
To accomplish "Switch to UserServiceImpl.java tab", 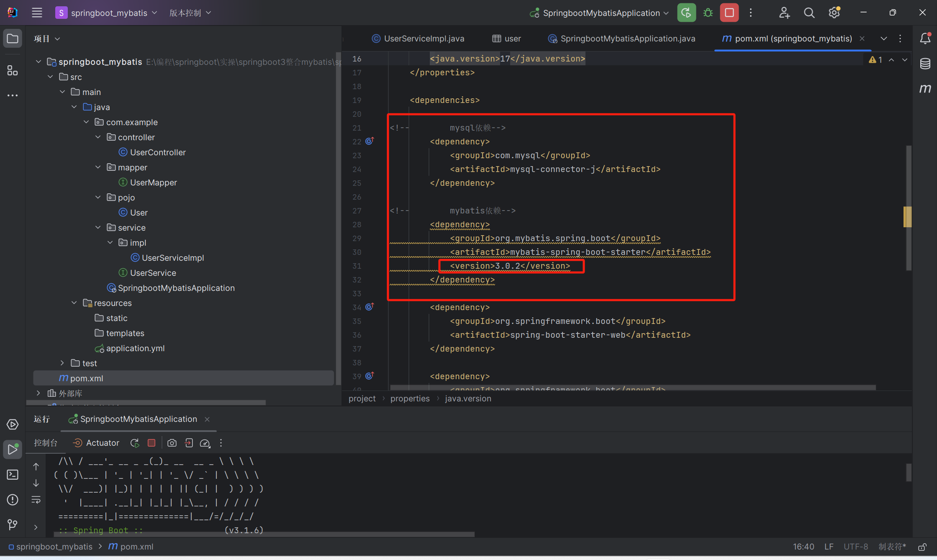I will [x=418, y=39].
